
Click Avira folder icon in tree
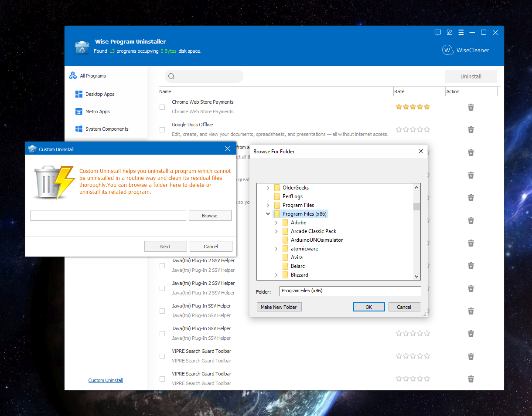tap(285, 257)
